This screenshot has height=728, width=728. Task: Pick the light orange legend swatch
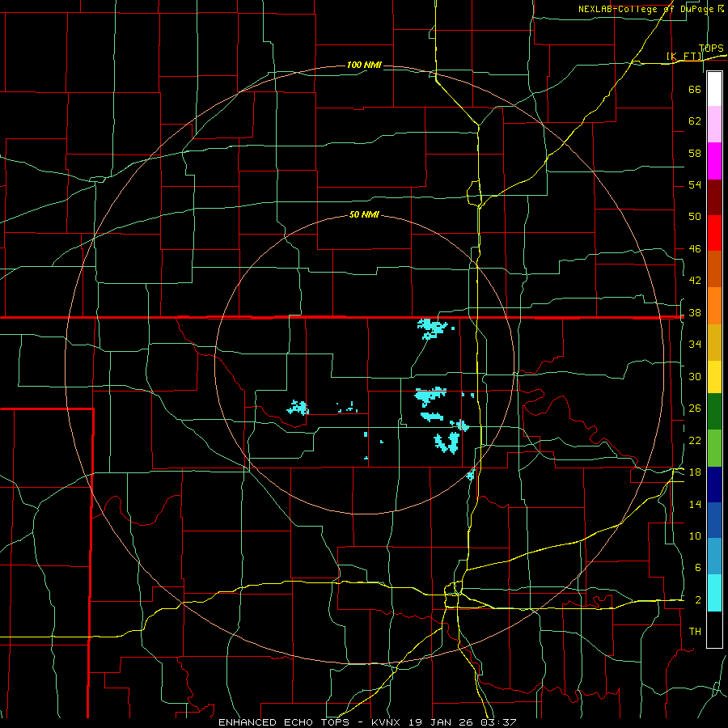coord(714,306)
